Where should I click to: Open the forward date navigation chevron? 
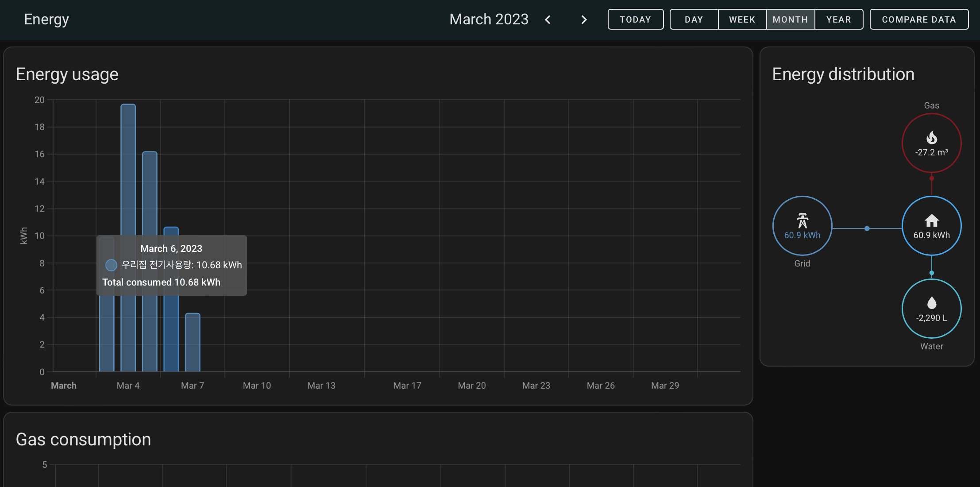584,19
